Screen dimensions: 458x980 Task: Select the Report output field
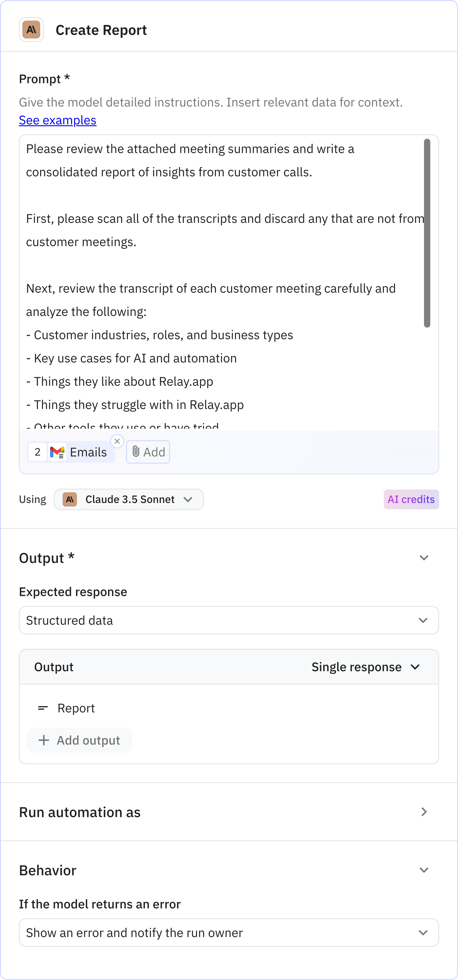76,708
